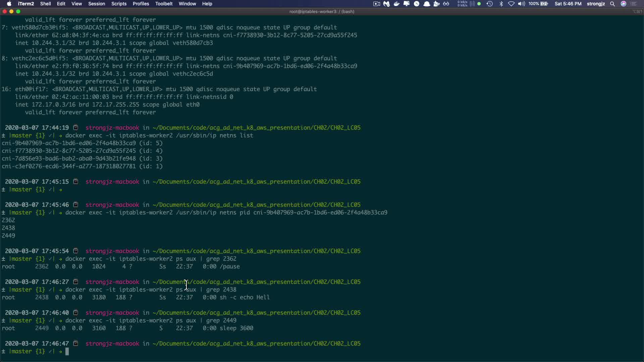Click the glasses menu bar icon
644x362 pixels.
point(446,4)
